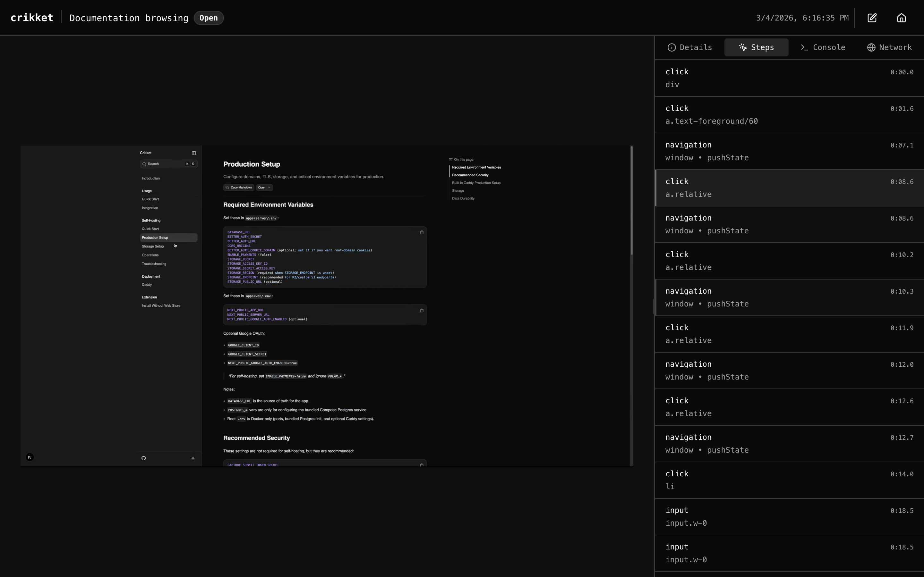Click the Next.js N badge icon
Image resolution: width=924 pixels, height=577 pixels.
click(30, 457)
